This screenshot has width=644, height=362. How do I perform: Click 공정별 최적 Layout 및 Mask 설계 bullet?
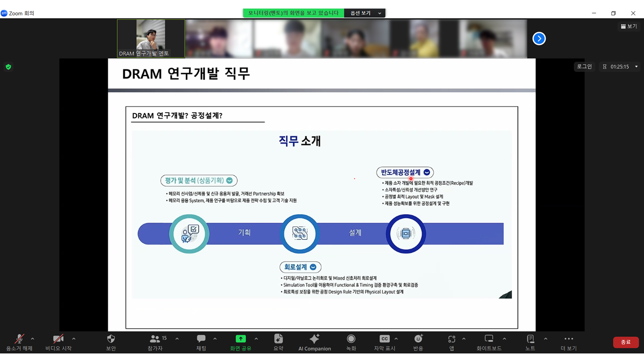point(413,197)
